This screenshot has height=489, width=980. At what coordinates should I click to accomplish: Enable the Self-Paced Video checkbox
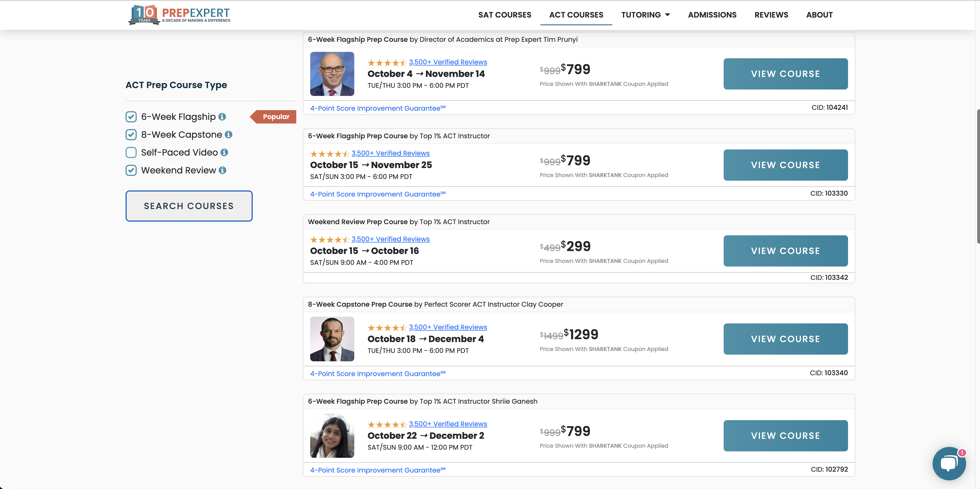(x=131, y=152)
